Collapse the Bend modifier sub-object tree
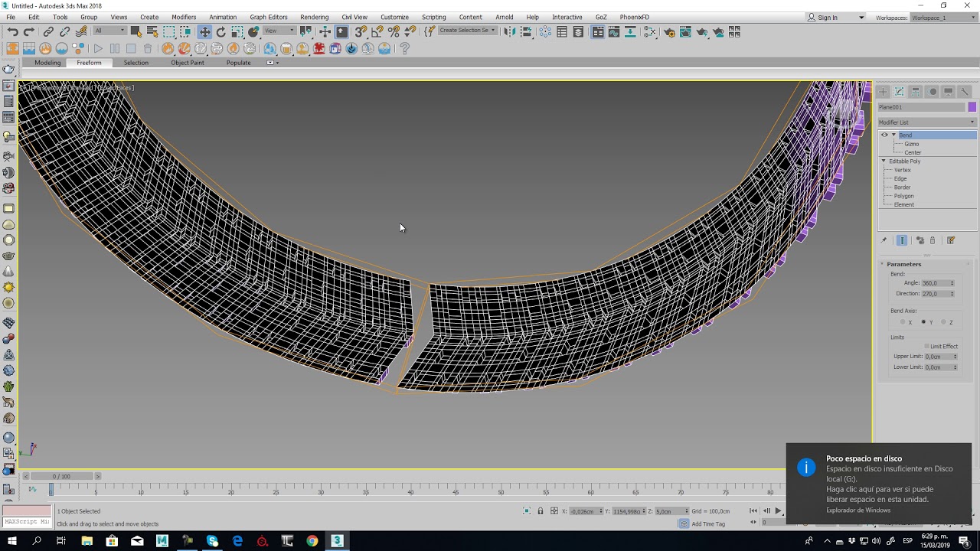The image size is (980, 551). pos(893,135)
